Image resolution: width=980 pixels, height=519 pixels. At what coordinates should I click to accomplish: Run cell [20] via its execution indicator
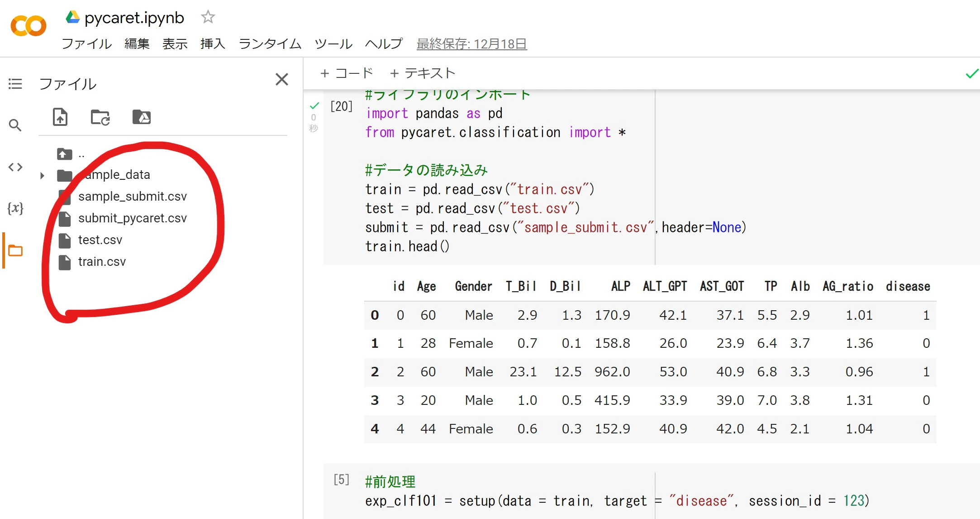[341, 106]
